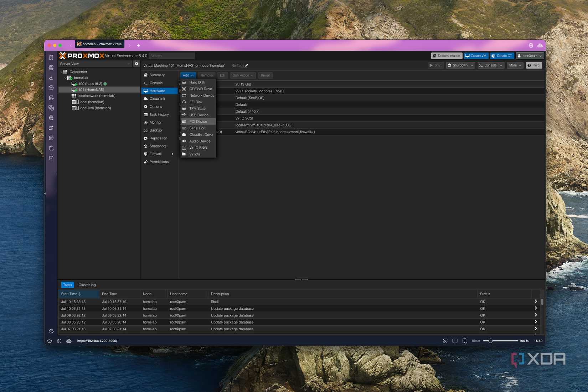
Task: Choose USB Device from Add menu
Action: point(198,115)
